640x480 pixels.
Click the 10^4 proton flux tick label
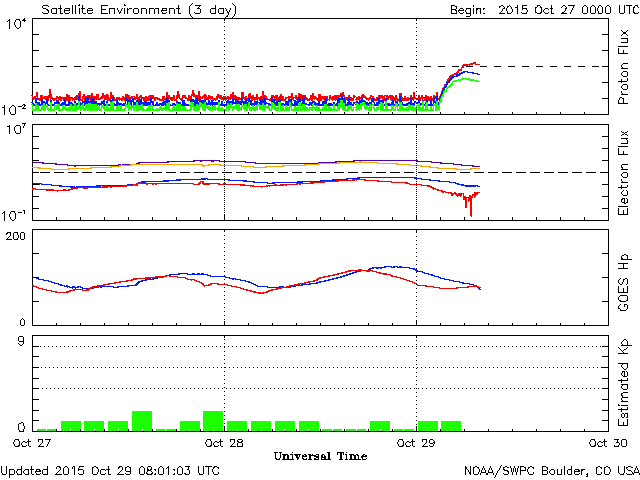click(18, 25)
